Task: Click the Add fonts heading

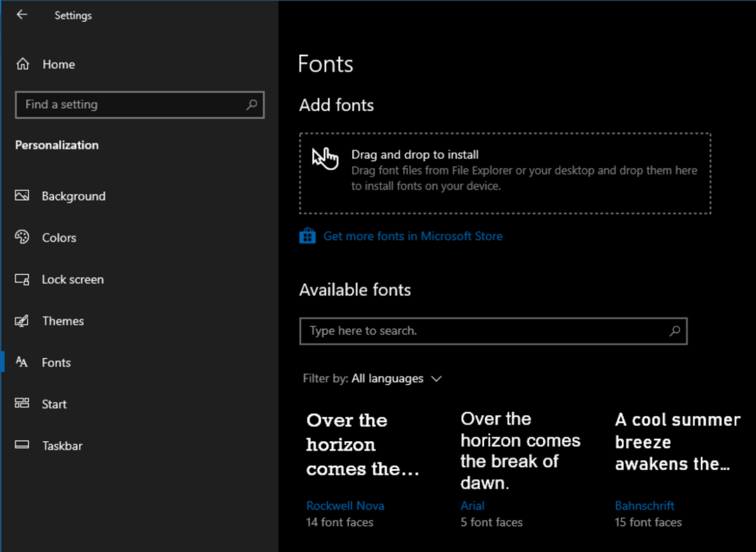Action: (337, 105)
